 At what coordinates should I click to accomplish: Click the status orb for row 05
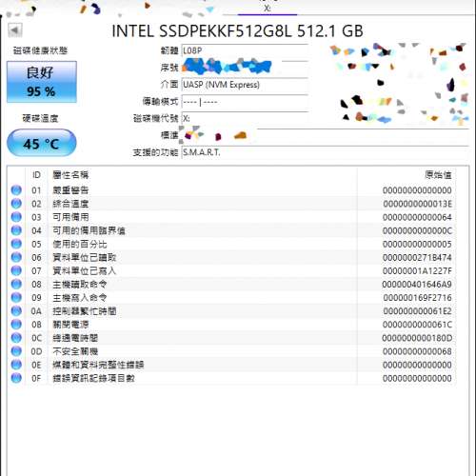click(16, 244)
